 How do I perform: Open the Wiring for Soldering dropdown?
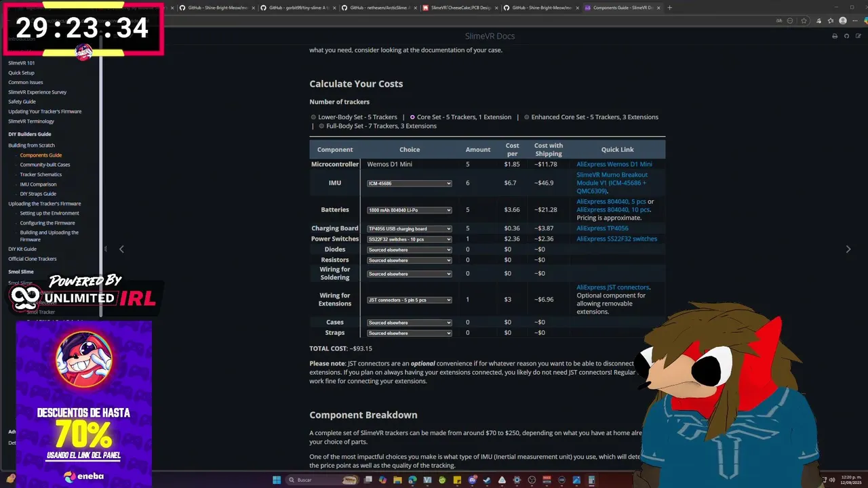pyautogui.click(x=409, y=274)
